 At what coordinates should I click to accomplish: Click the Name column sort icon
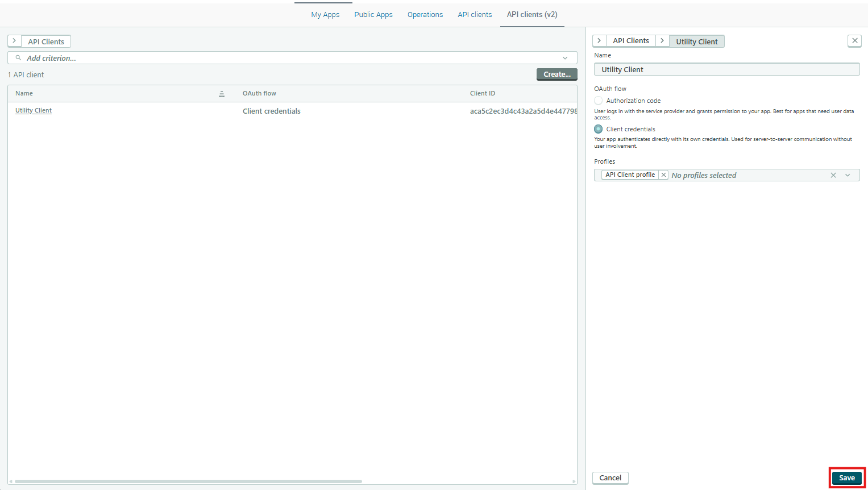click(x=222, y=94)
